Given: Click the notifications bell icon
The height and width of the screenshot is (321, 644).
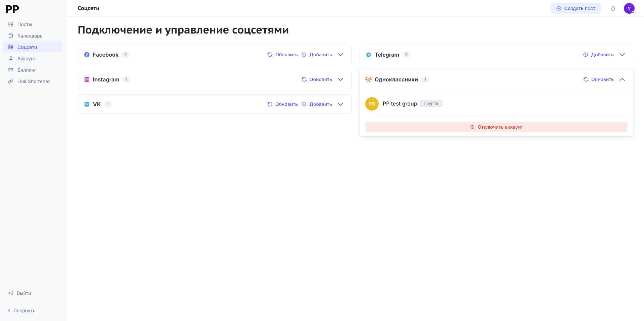Looking at the screenshot, I should 613,8.
